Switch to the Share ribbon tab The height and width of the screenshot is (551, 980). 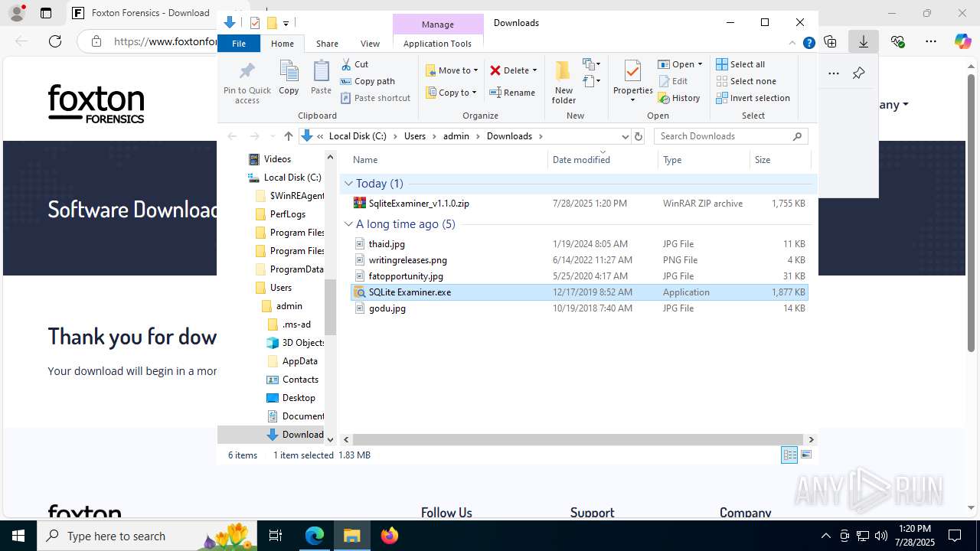coord(327,44)
